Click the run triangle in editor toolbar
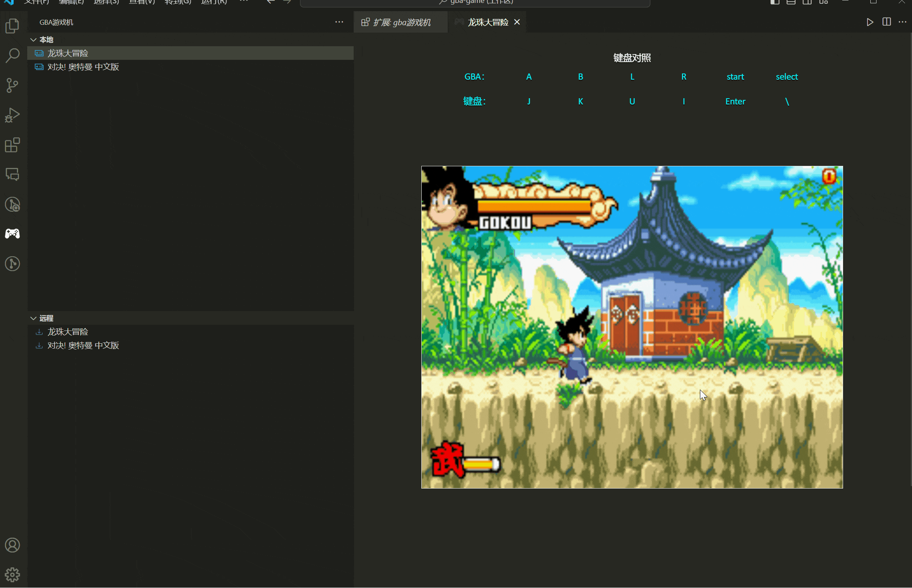Viewport: 912px width, 588px height. point(870,22)
